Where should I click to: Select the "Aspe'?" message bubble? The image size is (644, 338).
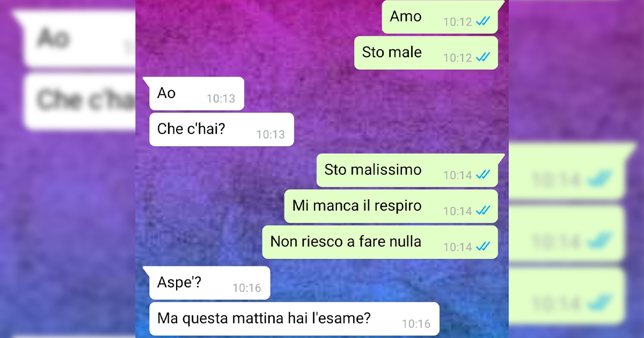coord(209,283)
